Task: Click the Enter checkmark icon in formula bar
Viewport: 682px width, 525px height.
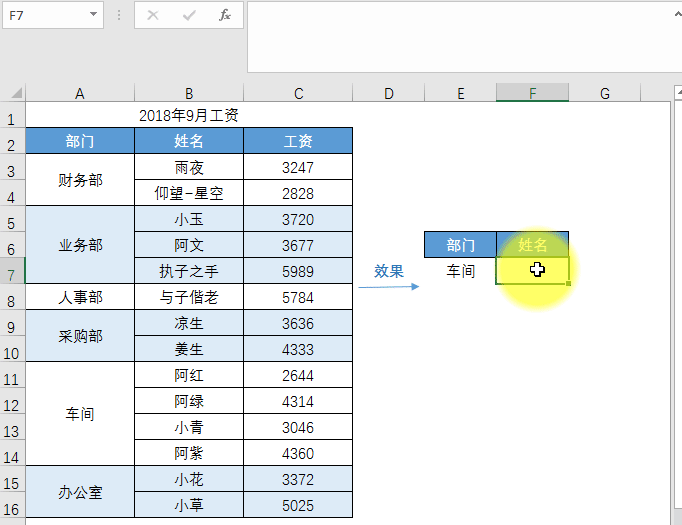Action: [x=189, y=15]
